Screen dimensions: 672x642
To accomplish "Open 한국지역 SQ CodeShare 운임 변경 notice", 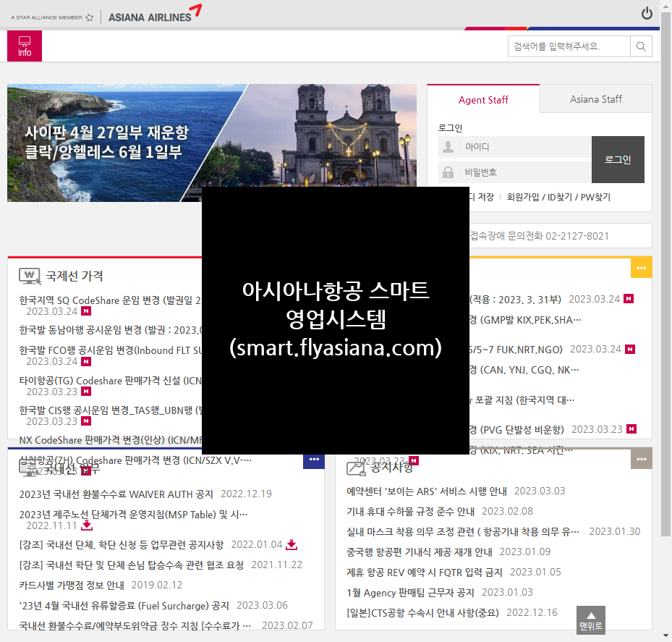I will [x=110, y=300].
